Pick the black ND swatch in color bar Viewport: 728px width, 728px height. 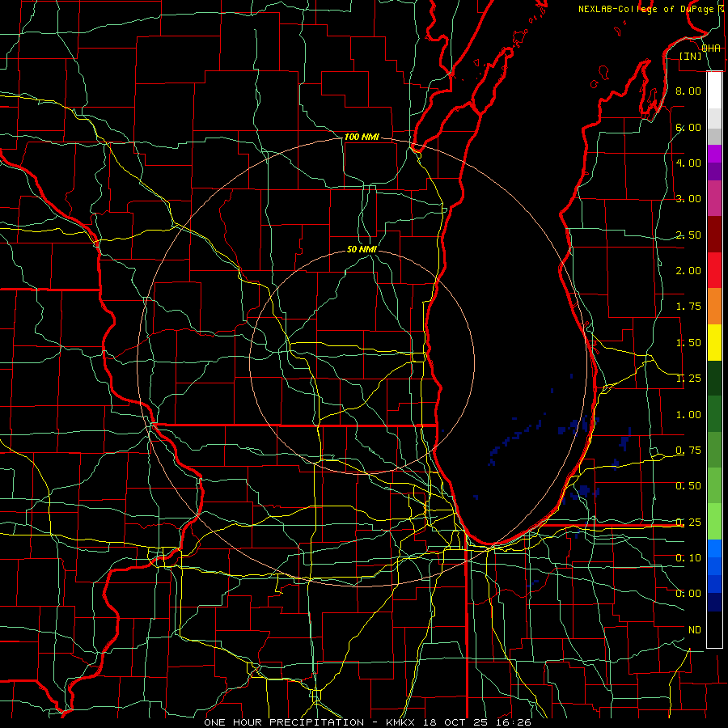[x=714, y=629]
